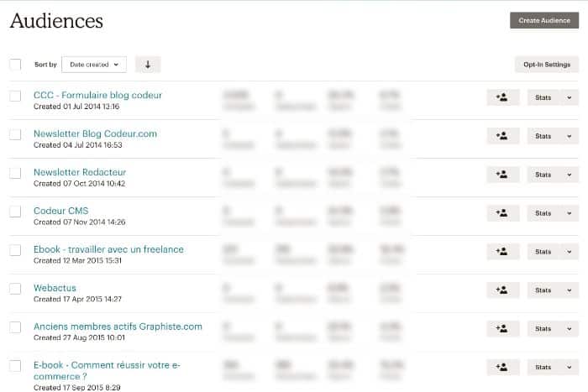Screen dimensions: 588x392
Task: Expand Stats dropdown arrow for Newsletter Blog Codeur.com
Action: [x=568, y=136]
